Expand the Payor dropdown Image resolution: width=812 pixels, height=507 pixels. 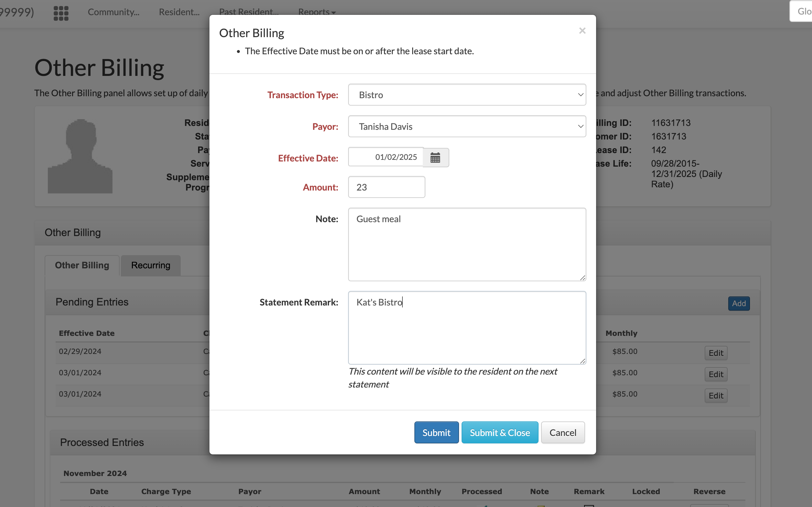tap(467, 126)
